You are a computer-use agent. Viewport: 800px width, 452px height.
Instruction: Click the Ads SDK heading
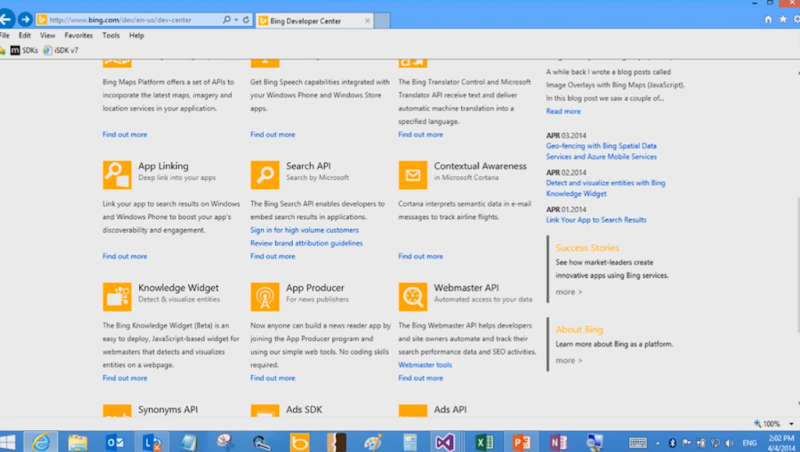click(304, 409)
